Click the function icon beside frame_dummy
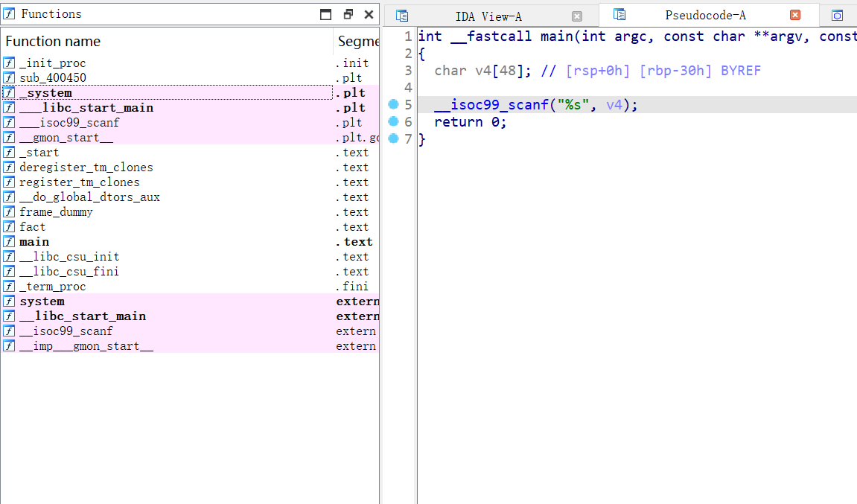This screenshot has width=857, height=504. [9, 211]
